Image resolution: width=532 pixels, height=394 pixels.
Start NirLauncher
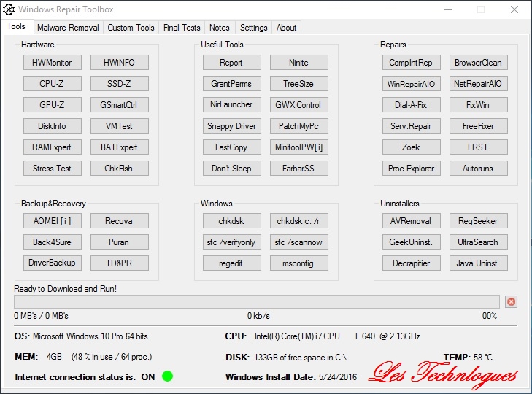pyautogui.click(x=232, y=105)
